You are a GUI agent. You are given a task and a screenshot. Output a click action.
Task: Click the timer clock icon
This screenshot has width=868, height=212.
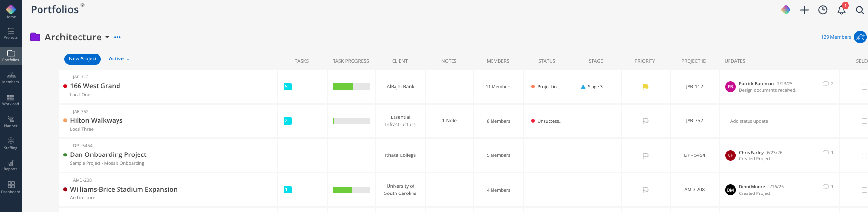tap(823, 10)
